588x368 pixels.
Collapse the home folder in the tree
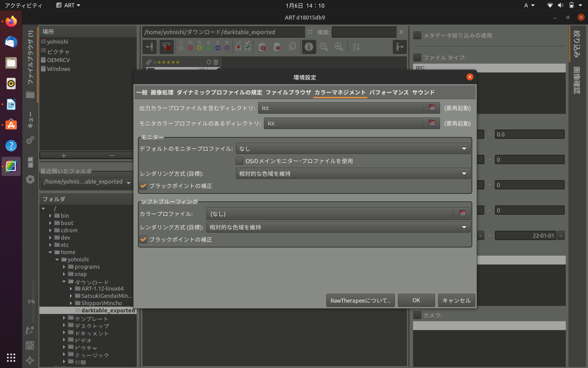coord(50,252)
